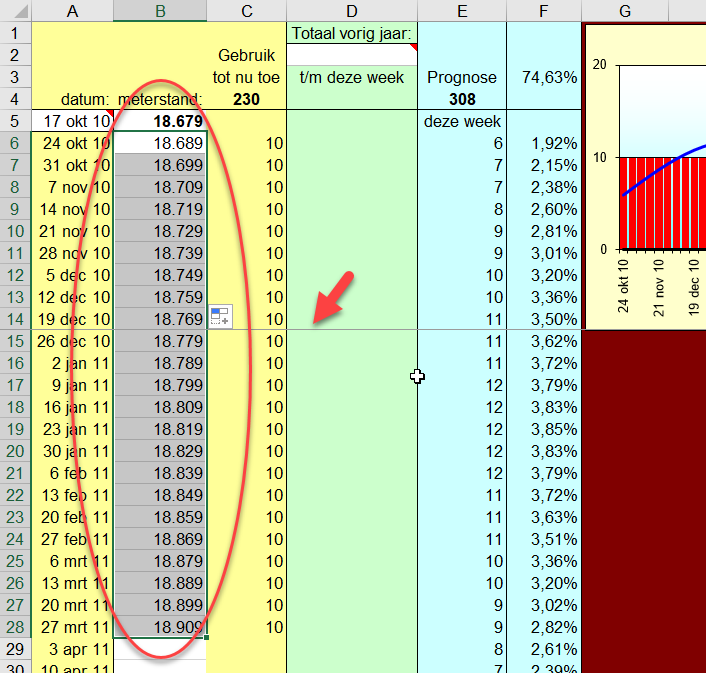Image resolution: width=706 pixels, height=673 pixels.
Task: Click date cell 26 dec 10
Action: coord(72,341)
